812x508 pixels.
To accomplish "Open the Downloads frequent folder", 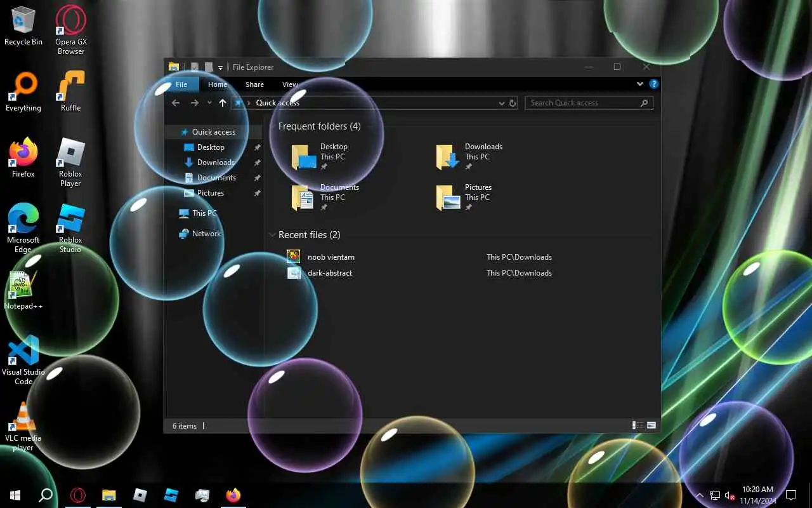I will pyautogui.click(x=469, y=157).
